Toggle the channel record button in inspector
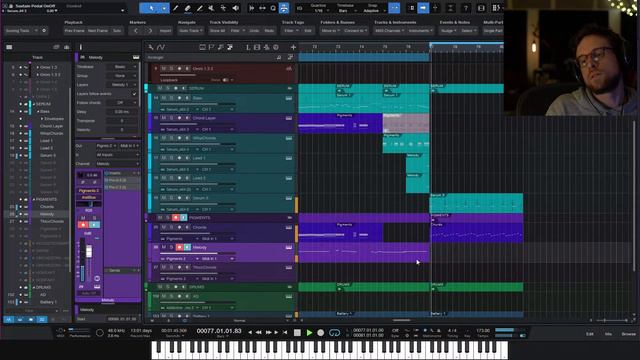The width and height of the screenshot is (640, 360). (x=83, y=225)
